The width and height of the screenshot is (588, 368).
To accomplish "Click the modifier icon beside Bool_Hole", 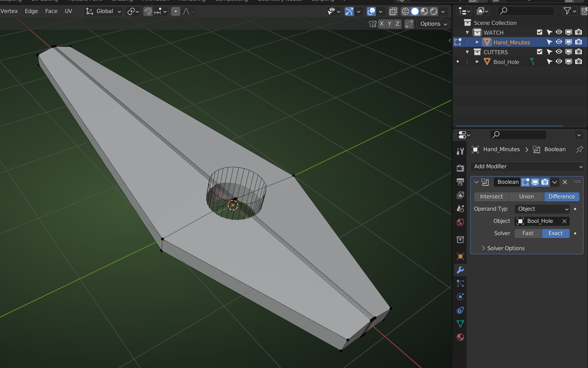I will pyautogui.click(x=532, y=62).
